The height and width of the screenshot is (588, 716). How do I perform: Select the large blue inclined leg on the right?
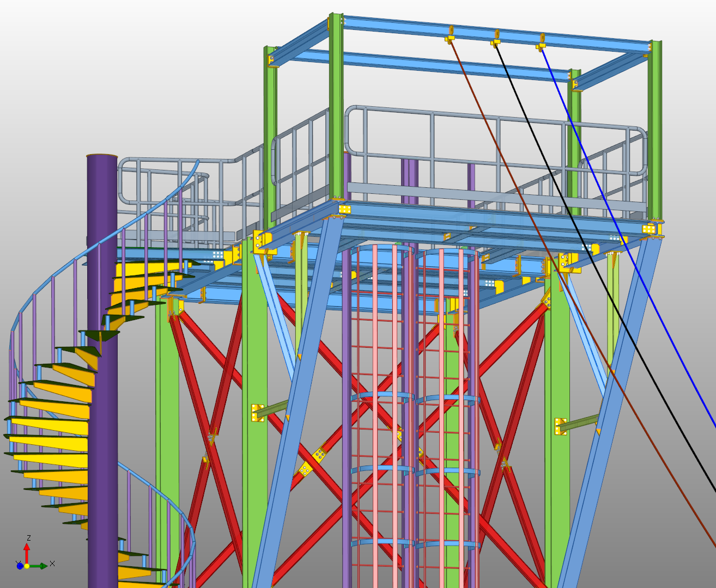tap(610, 436)
